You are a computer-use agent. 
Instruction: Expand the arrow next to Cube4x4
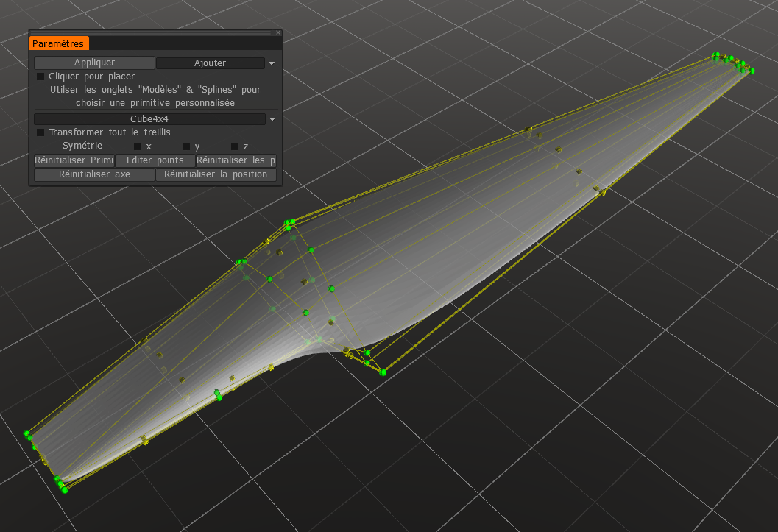click(272, 119)
